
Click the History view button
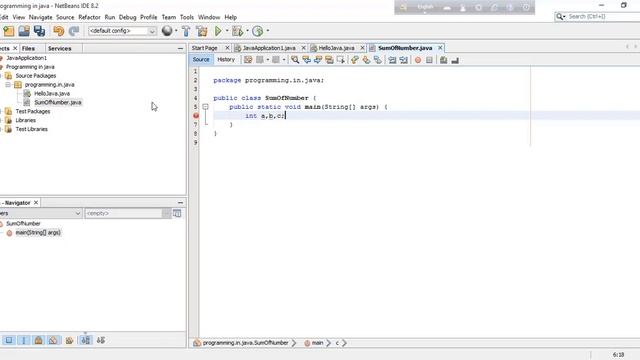(226, 60)
